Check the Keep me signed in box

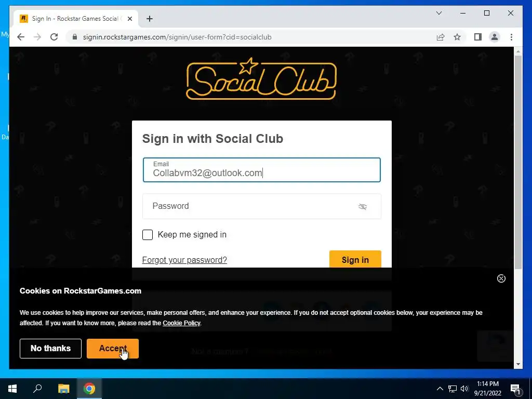147,235
